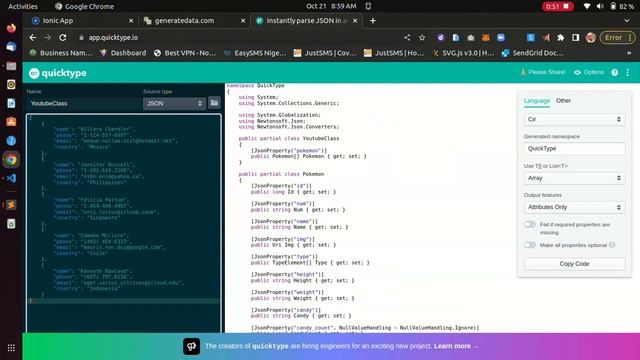The image size is (640, 360).
Task: Open Ubuntu Software from the dock
Action: point(11,122)
